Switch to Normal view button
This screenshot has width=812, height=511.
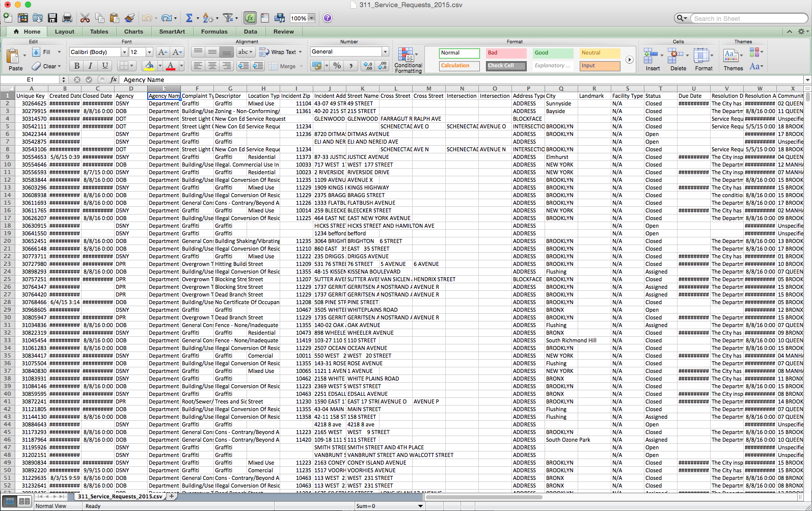click(x=10, y=501)
